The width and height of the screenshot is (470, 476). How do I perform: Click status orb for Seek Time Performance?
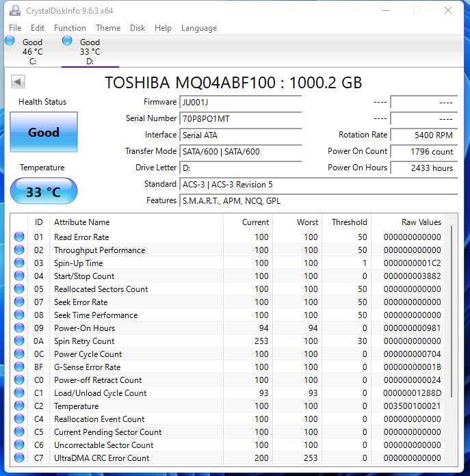tap(19, 315)
